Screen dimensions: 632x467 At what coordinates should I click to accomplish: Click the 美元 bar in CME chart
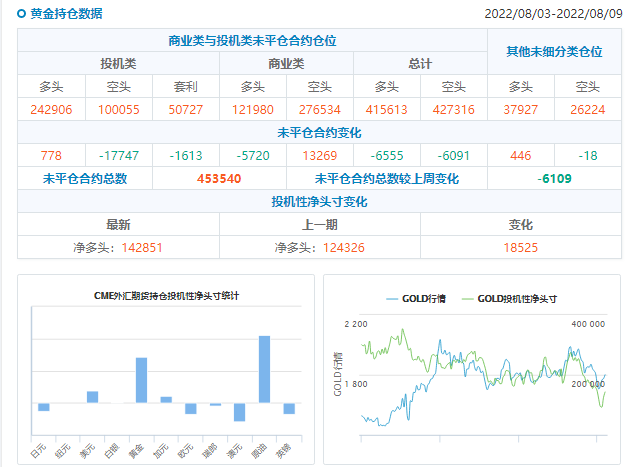click(92, 397)
